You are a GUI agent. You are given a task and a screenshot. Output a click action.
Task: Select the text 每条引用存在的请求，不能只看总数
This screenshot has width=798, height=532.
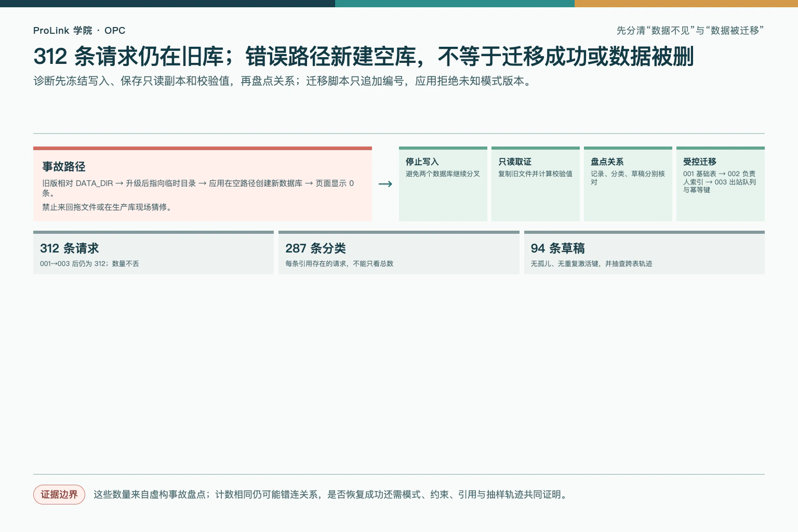pos(339,263)
